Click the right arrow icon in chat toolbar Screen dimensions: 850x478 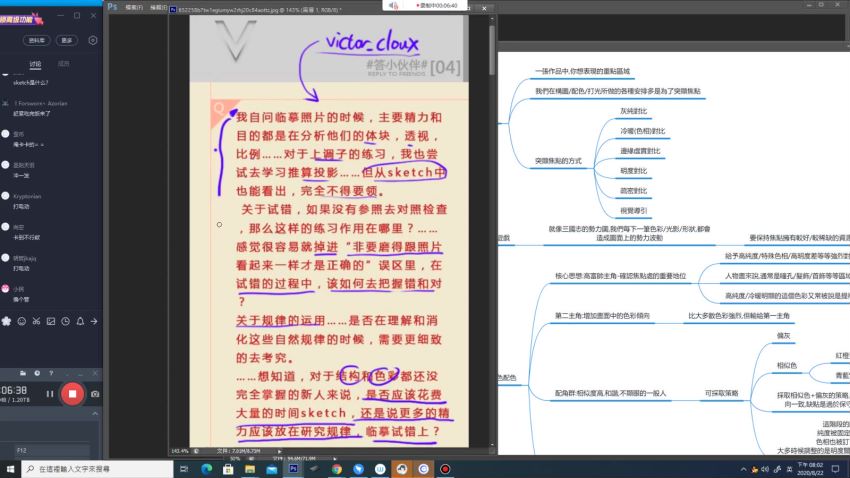tap(94, 321)
